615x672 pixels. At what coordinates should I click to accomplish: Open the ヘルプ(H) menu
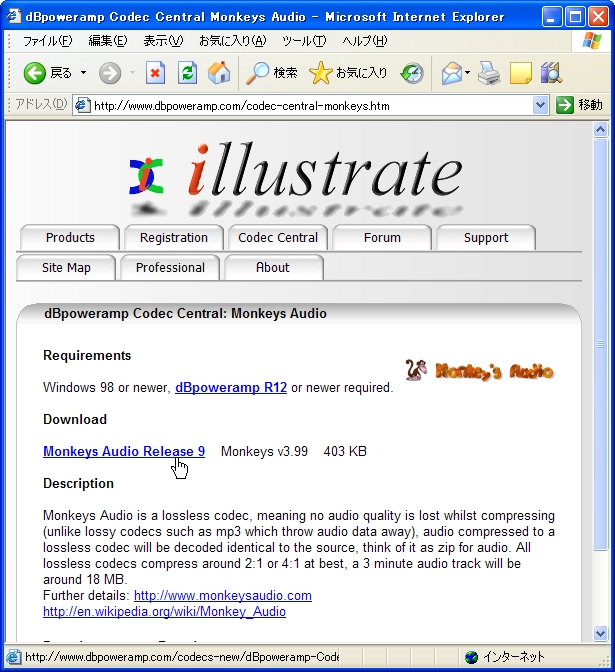(364, 41)
